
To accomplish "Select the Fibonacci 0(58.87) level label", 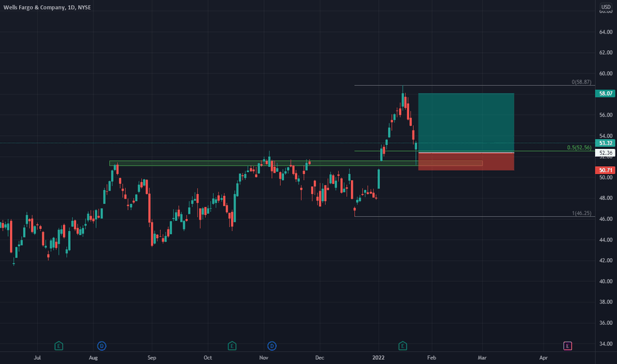I will click(581, 82).
